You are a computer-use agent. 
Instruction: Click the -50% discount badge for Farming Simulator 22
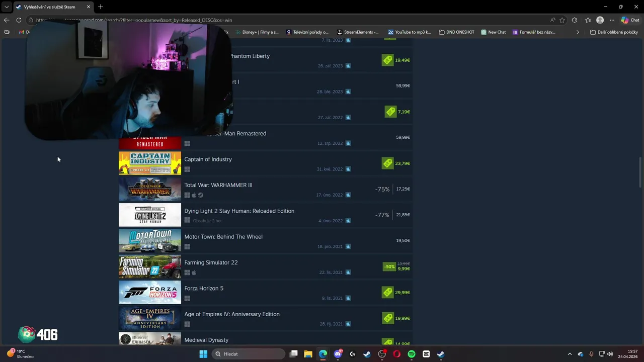click(x=389, y=266)
